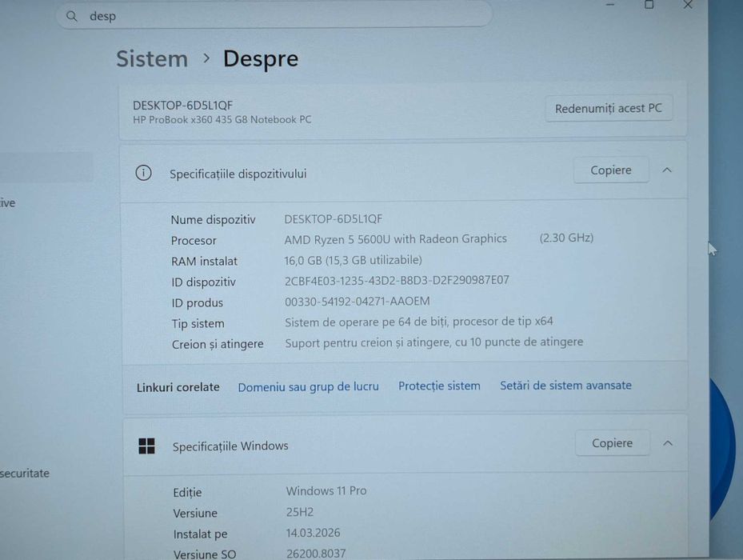
Task: Copy Windows specifications with Copiere button
Action: [612, 443]
